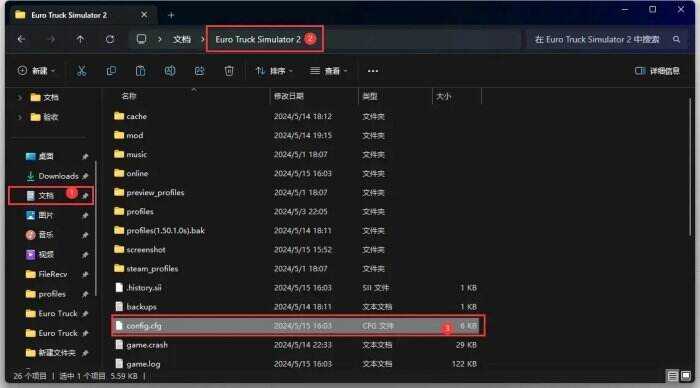Click the pin icon next to 桌面
Viewport: 700px width, 388px height.
click(x=85, y=157)
